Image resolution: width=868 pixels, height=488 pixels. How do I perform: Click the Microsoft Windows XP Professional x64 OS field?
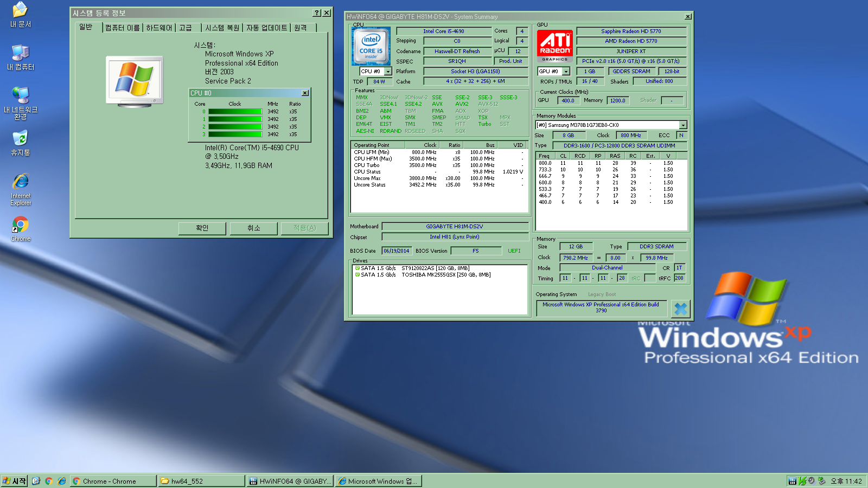pyautogui.click(x=601, y=308)
